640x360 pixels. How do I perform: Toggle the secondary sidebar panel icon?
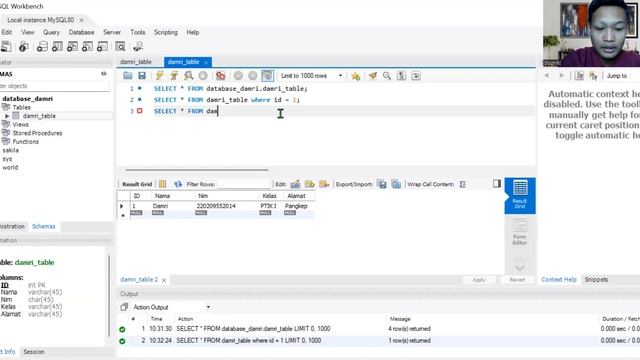click(x=496, y=184)
